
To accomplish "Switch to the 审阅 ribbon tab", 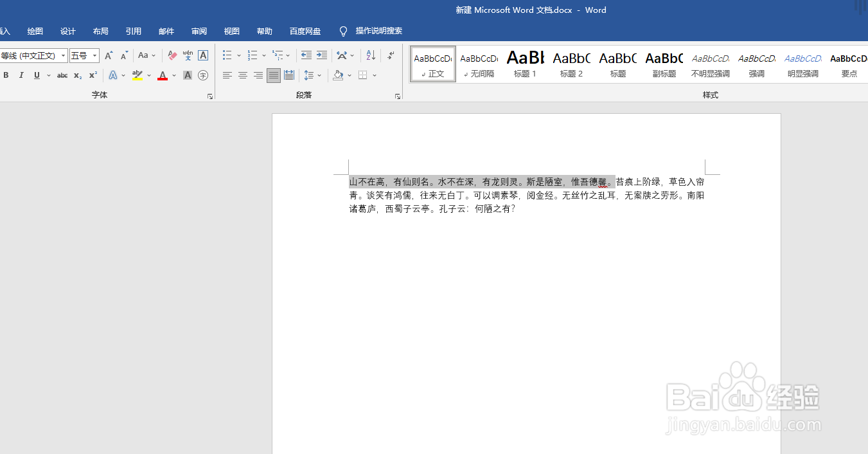I will click(199, 30).
